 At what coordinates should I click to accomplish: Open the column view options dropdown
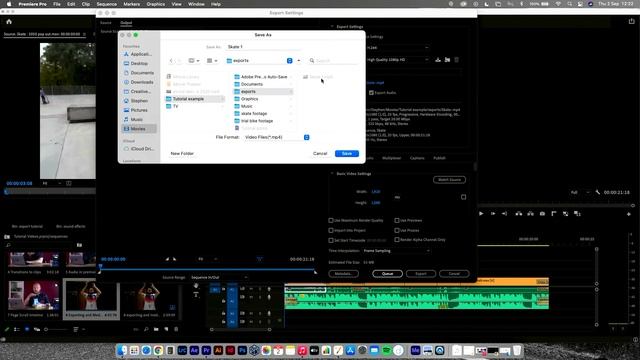pyautogui.click(x=194, y=60)
